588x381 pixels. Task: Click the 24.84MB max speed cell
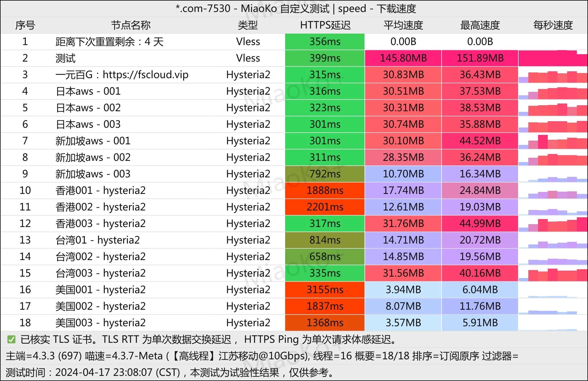tap(480, 190)
